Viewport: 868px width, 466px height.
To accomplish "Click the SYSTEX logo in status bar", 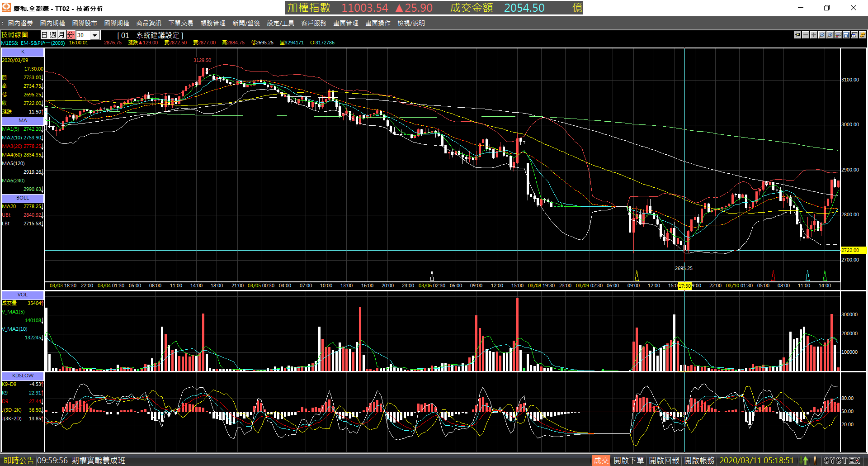I will point(842,461).
